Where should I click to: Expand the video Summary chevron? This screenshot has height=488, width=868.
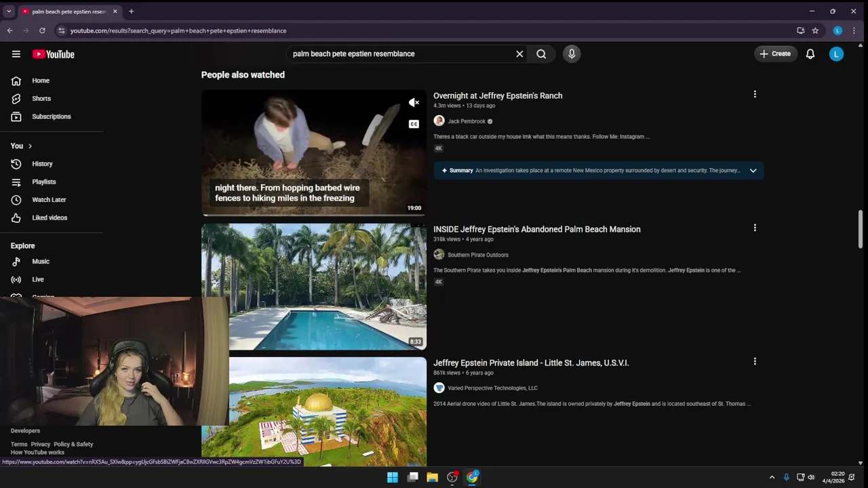(753, 171)
